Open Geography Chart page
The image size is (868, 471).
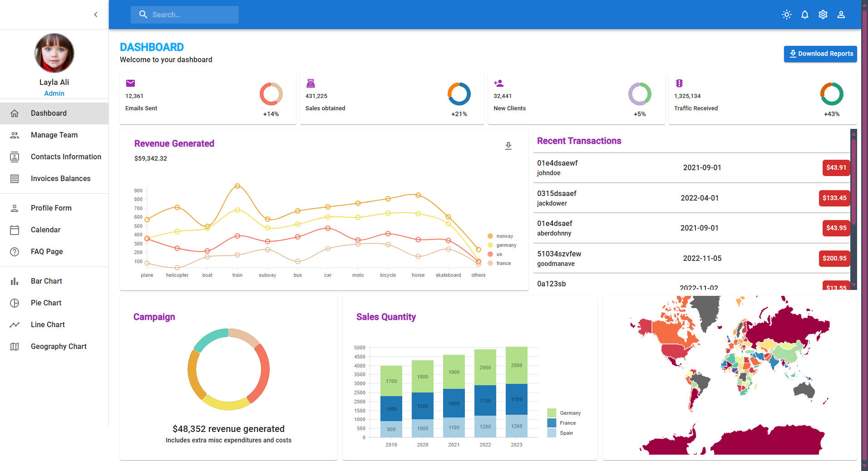[x=54, y=347]
